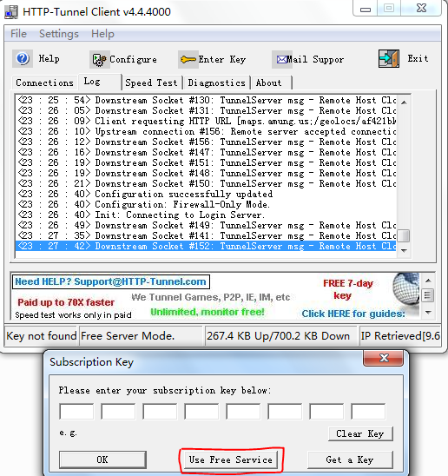Click the banner panel scrollbar thumb
This screenshot has height=476, width=448.
(428, 295)
